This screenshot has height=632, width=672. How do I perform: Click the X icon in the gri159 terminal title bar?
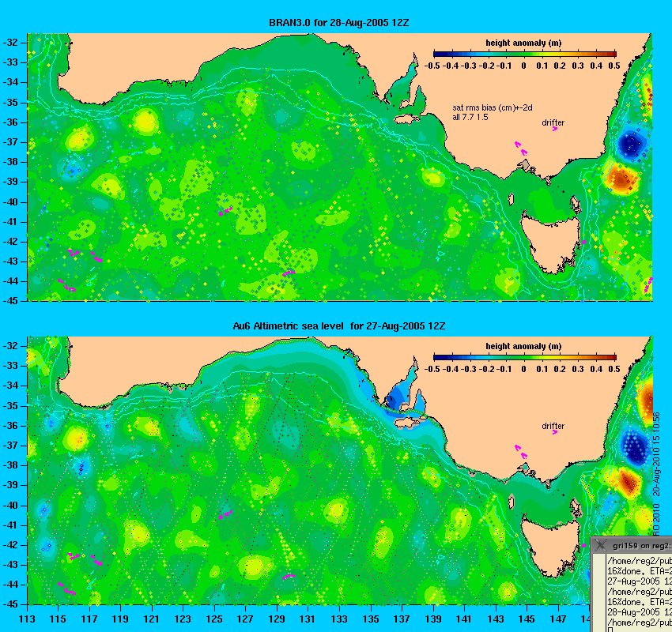point(602,545)
